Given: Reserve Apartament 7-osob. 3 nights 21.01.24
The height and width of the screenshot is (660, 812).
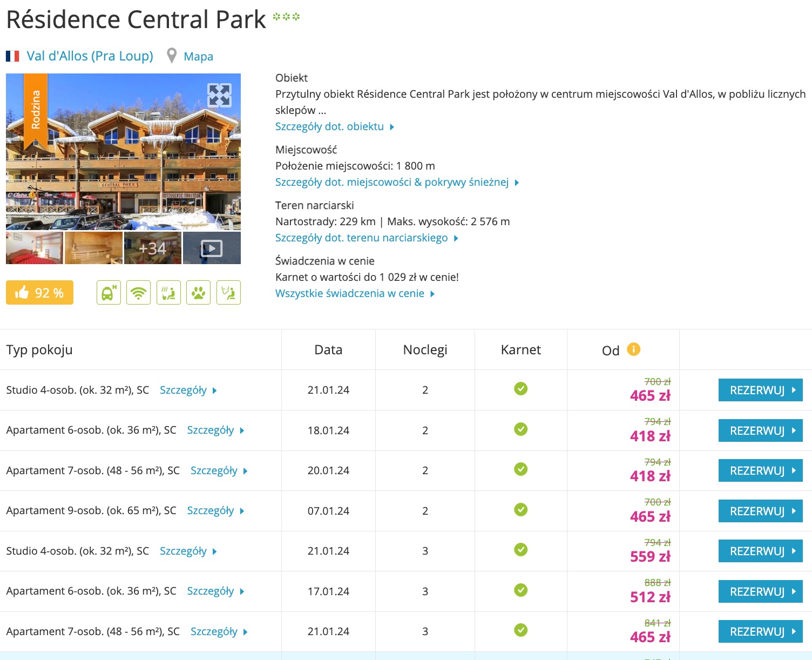Looking at the screenshot, I should pos(761,631).
